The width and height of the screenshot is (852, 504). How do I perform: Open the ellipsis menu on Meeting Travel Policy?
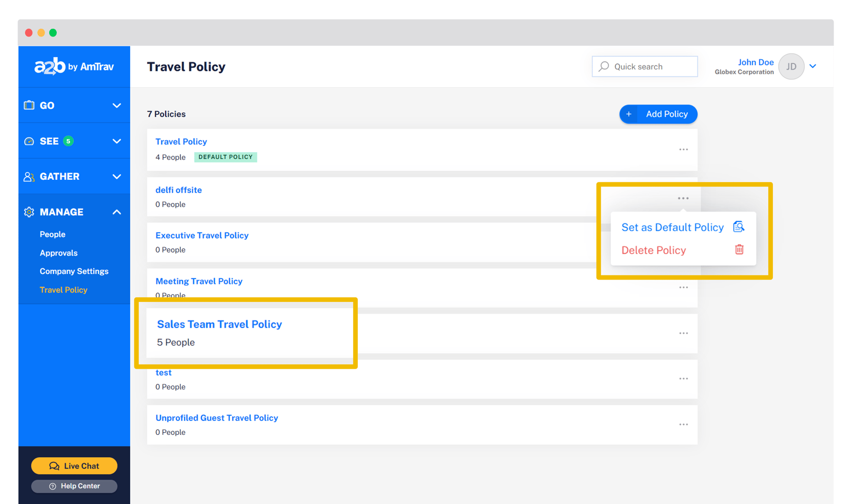pos(683,287)
